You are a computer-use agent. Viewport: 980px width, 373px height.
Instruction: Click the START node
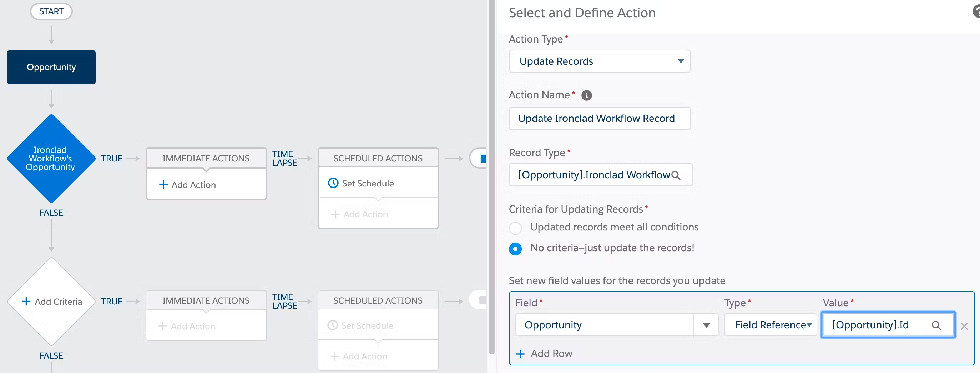pyautogui.click(x=51, y=11)
